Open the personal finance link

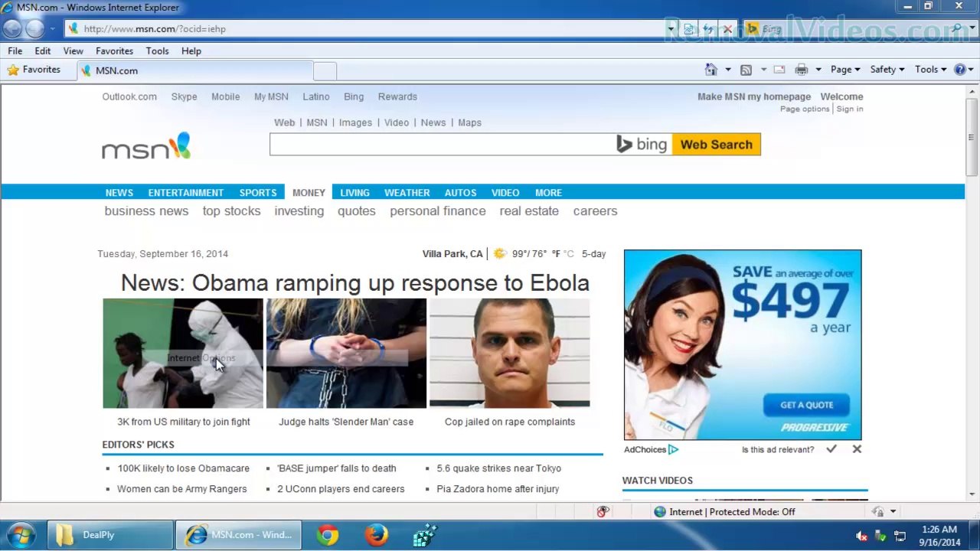(x=438, y=211)
